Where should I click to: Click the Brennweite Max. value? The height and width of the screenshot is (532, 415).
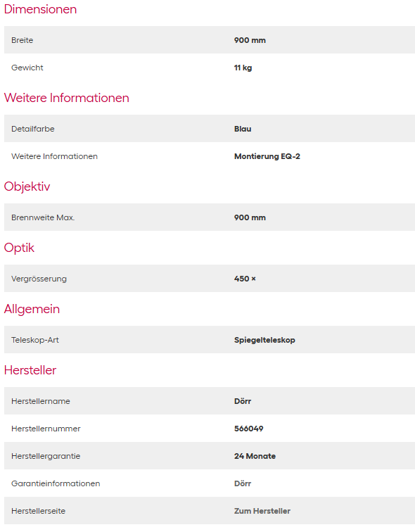[x=250, y=217]
